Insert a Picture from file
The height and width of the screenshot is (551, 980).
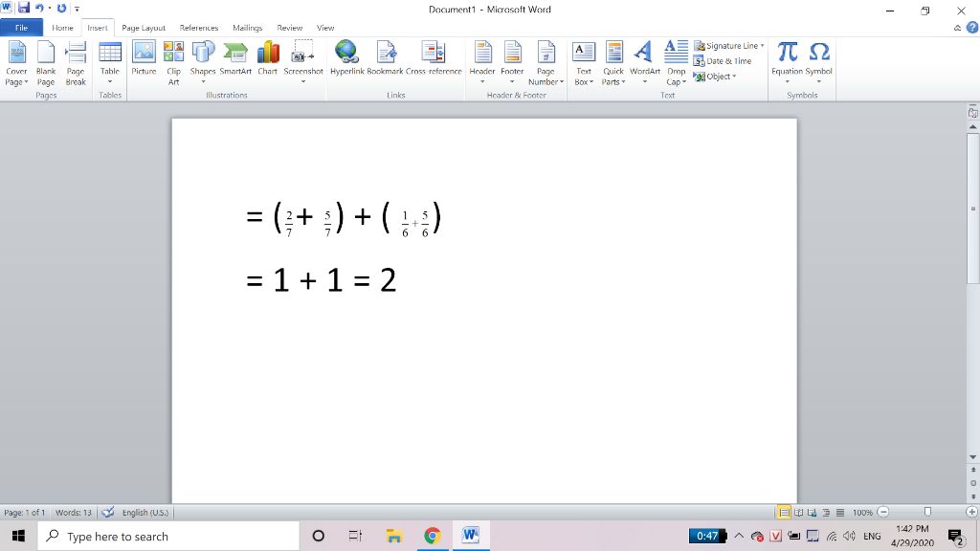(144, 59)
